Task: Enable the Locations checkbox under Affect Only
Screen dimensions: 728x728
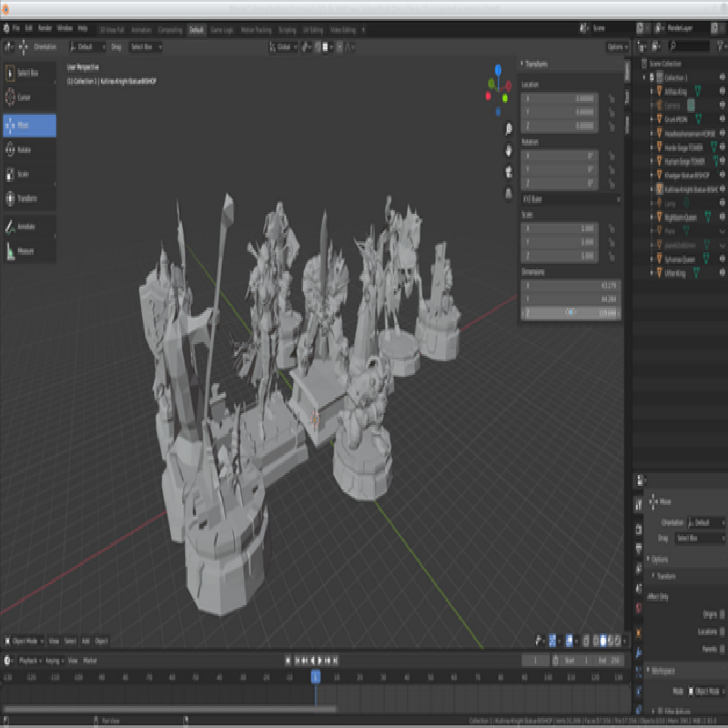Action: [723, 631]
